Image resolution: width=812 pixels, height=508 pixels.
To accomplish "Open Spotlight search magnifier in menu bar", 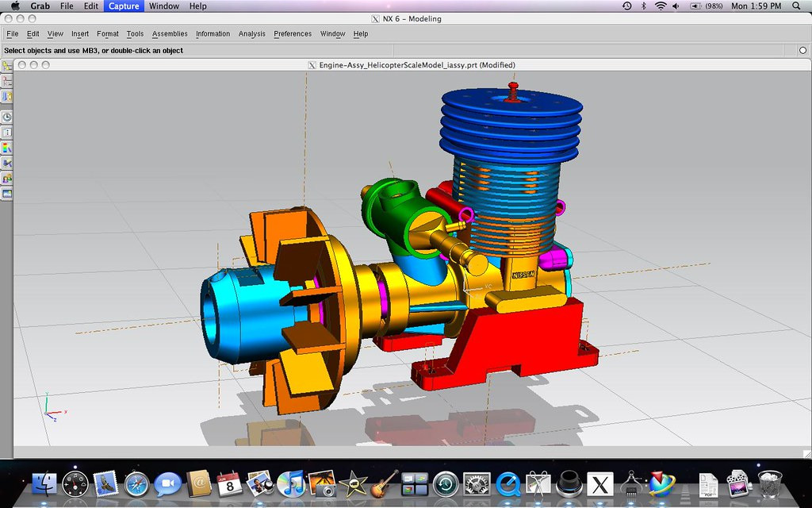I will (796, 6).
